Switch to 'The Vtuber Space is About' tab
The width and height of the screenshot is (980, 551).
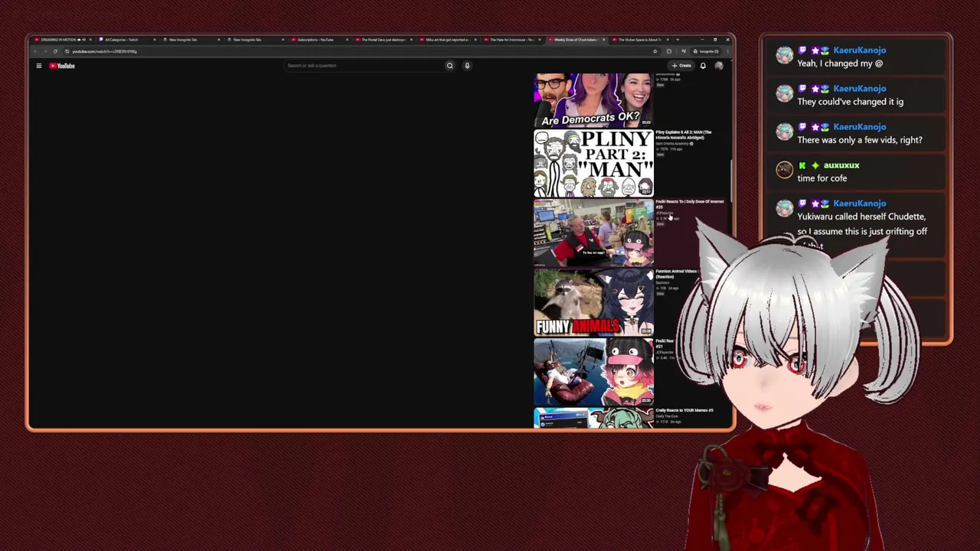[x=640, y=40]
